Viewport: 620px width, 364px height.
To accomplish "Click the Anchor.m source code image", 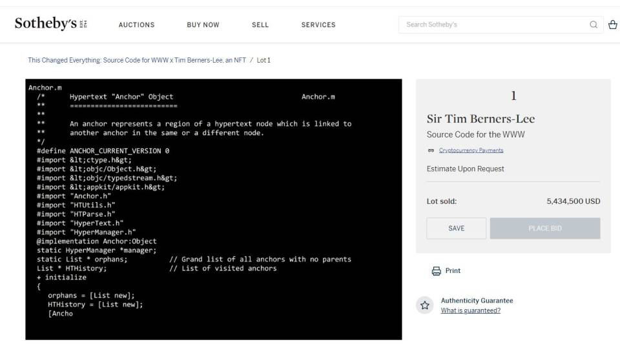I will coord(214,209).
